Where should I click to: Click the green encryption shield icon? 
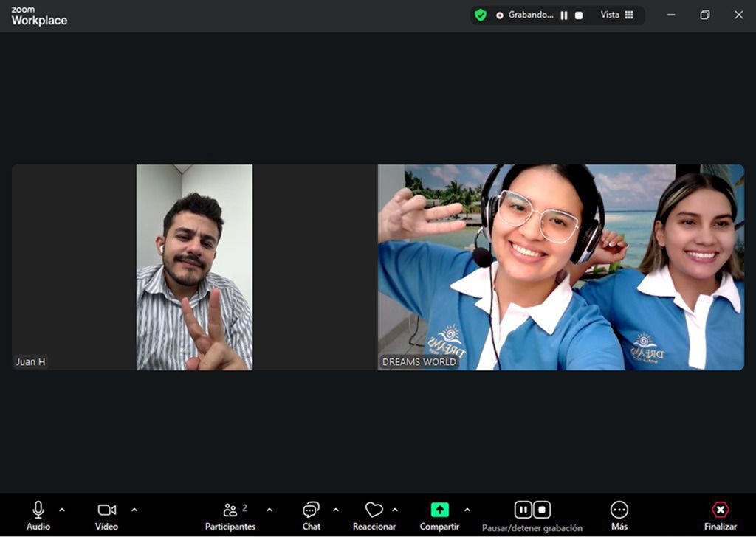click(x=481, y=15)
